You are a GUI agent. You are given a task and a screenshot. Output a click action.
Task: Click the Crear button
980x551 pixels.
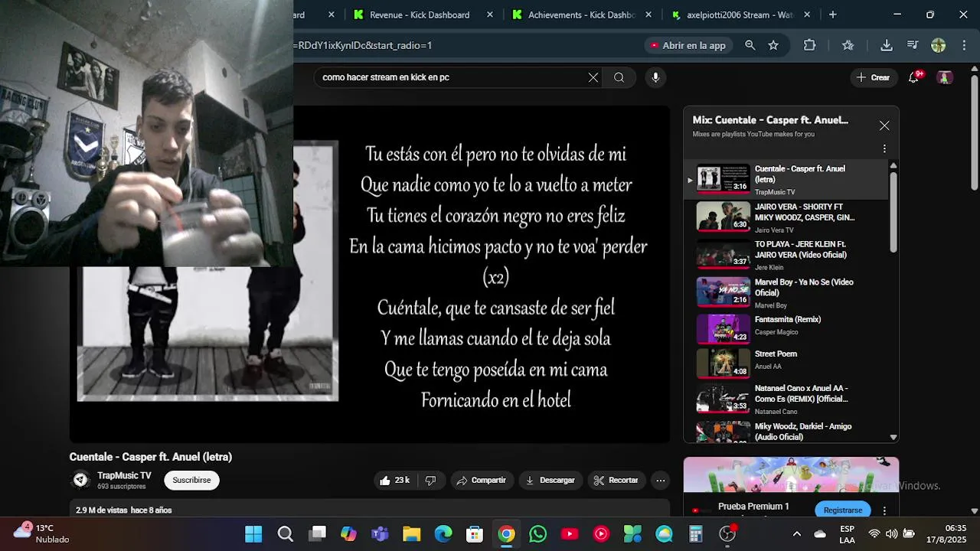pyautogui.click(x=874, y=77)
